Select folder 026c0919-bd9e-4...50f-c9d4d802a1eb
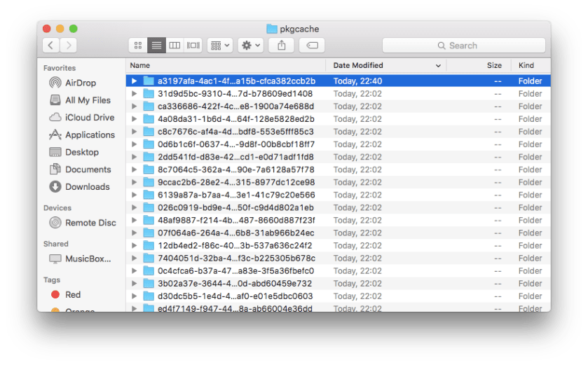588x365 pixels. pos(339,207)
